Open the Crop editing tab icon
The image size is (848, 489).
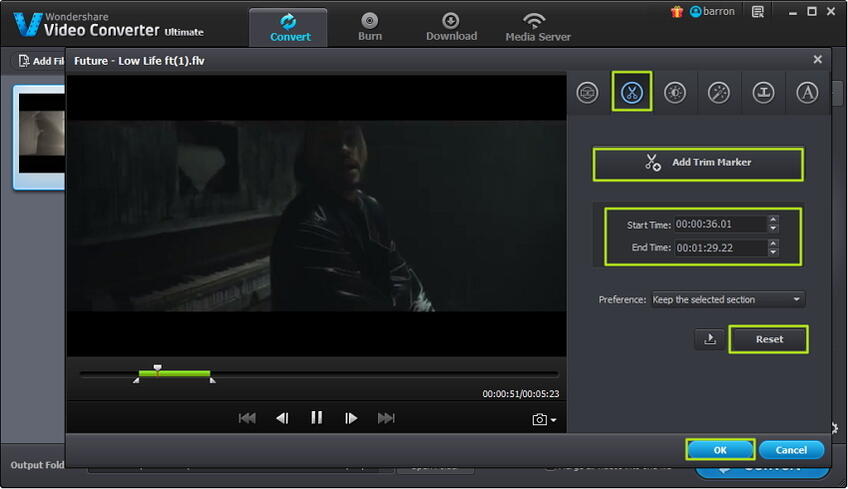point(587,93)
